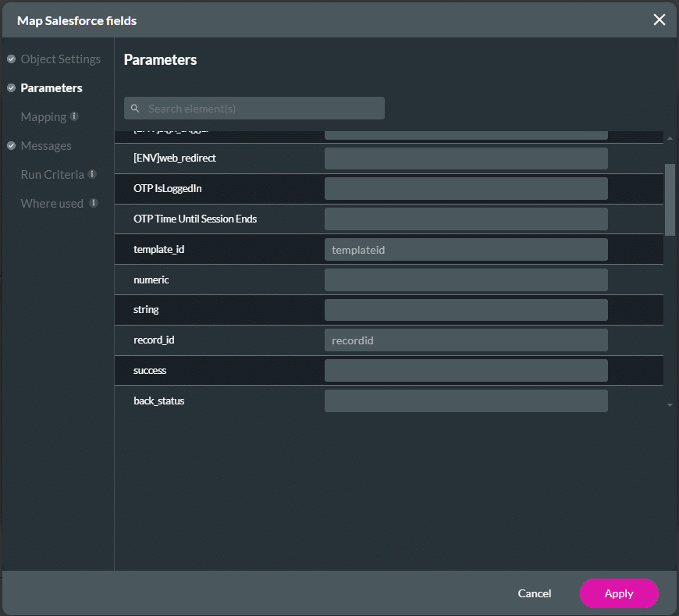This screenshot has height=616, width=679.
Task: Focus the Search element(s) field
Action: coord(261,109)
